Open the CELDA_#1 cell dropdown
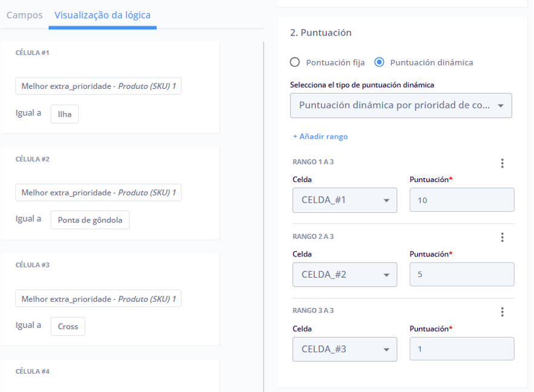The image size is (534, 392). tap(344, 200)
